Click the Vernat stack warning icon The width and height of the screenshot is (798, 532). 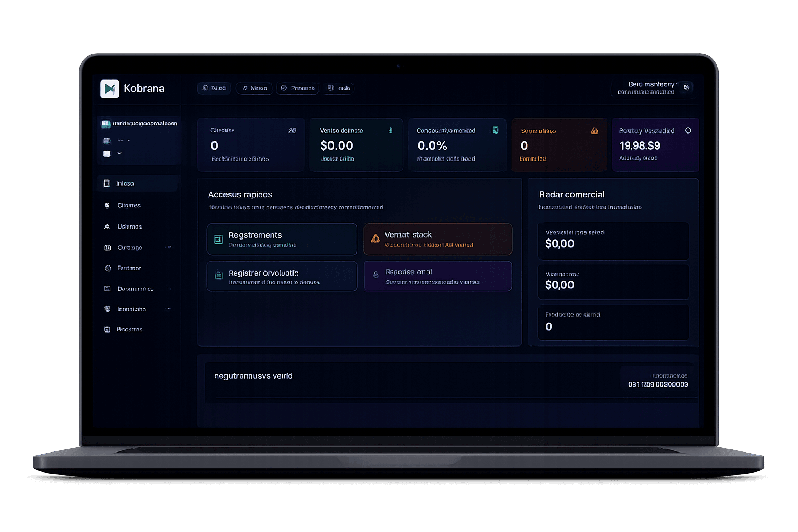[x=375, y=238]
